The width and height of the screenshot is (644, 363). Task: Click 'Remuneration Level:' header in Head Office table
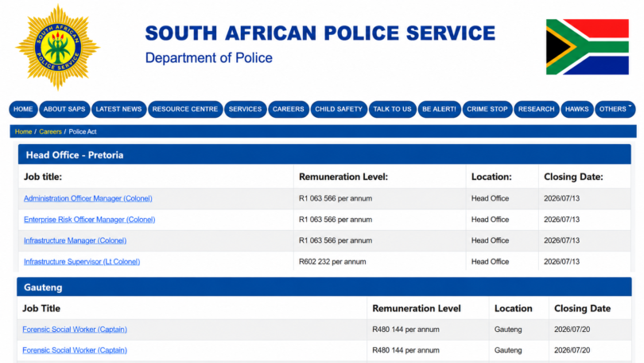343,177
